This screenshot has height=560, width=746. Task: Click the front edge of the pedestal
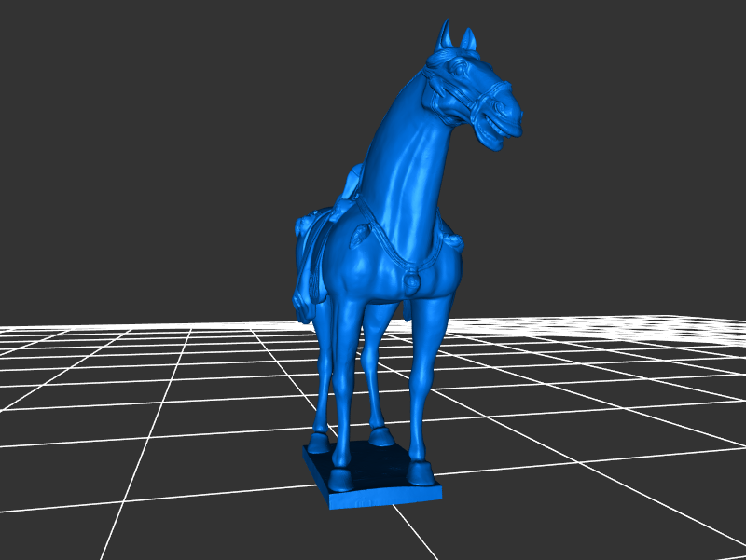pyautogui.click(x=384, y=499)
